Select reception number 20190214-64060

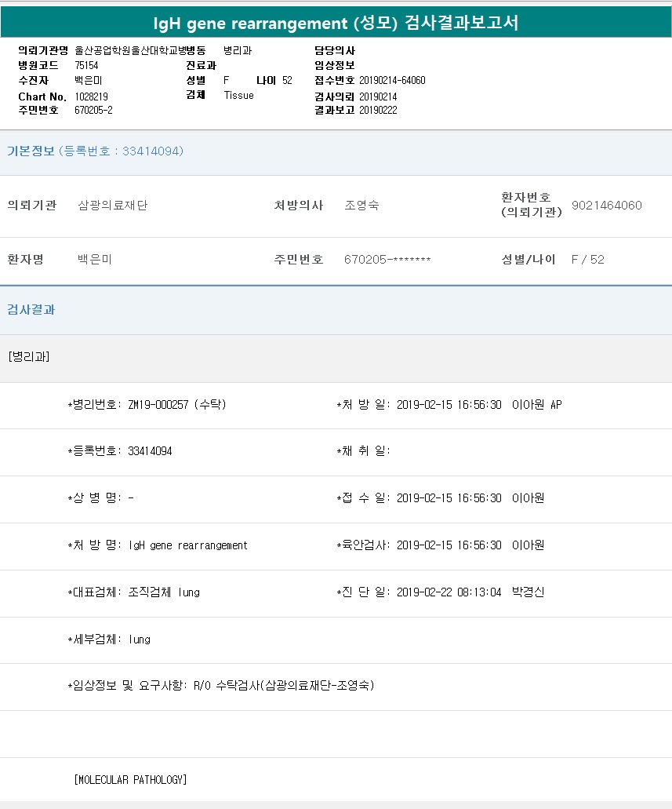393,81
